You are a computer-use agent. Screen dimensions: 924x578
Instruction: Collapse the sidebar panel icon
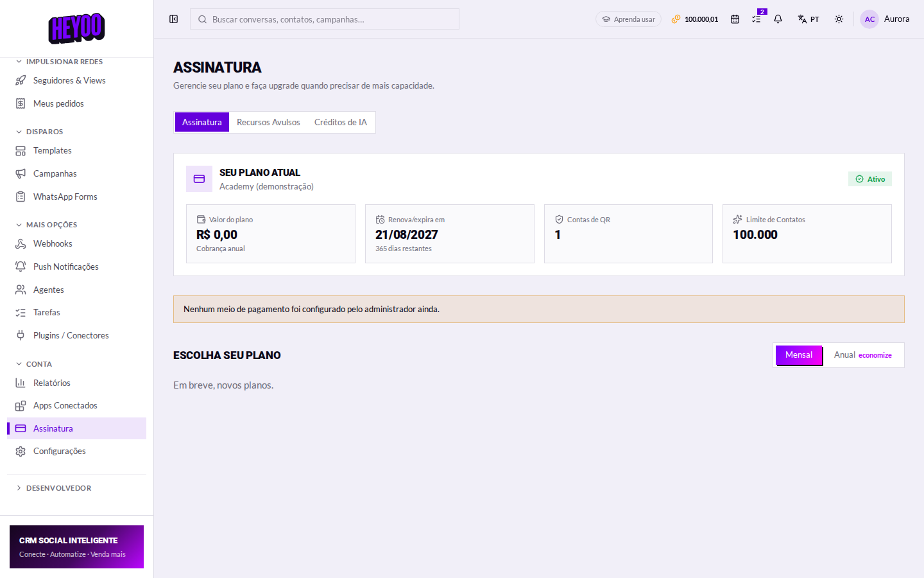(173, 19)
